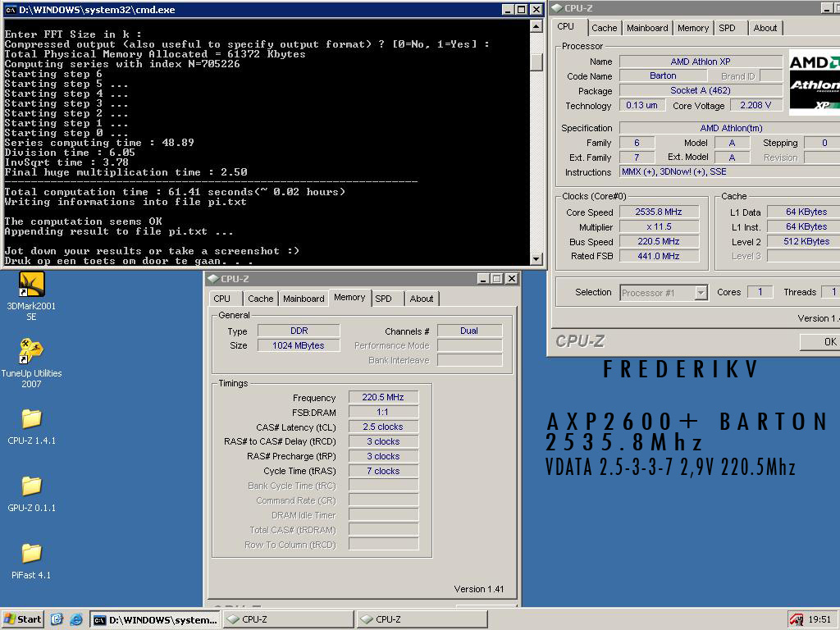Click the Rated FSB value 441.0 MHz
Screen dimensions: 840x630
[x=659, y=256]
